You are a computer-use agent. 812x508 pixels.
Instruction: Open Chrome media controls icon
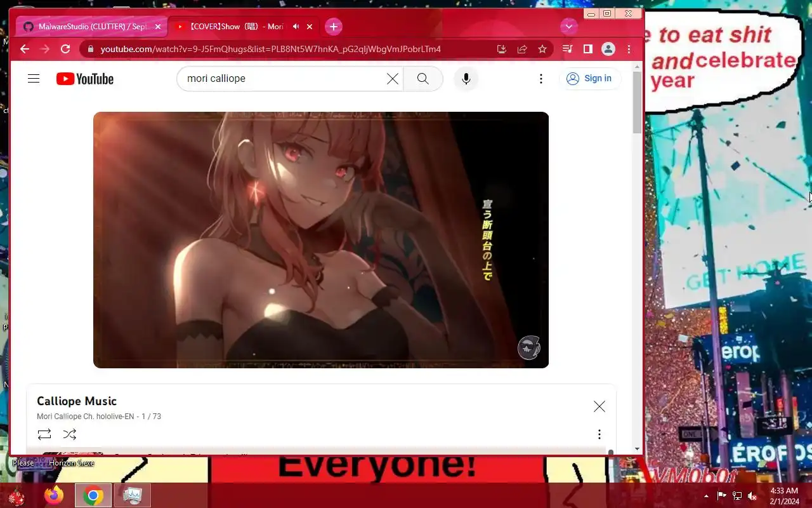[568, 49]
